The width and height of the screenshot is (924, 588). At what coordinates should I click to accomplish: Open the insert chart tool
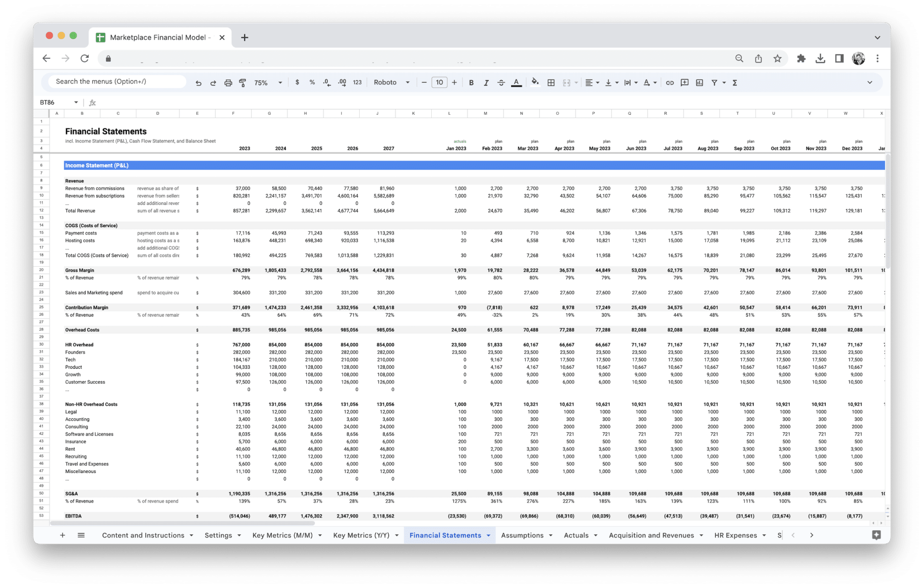700,83
